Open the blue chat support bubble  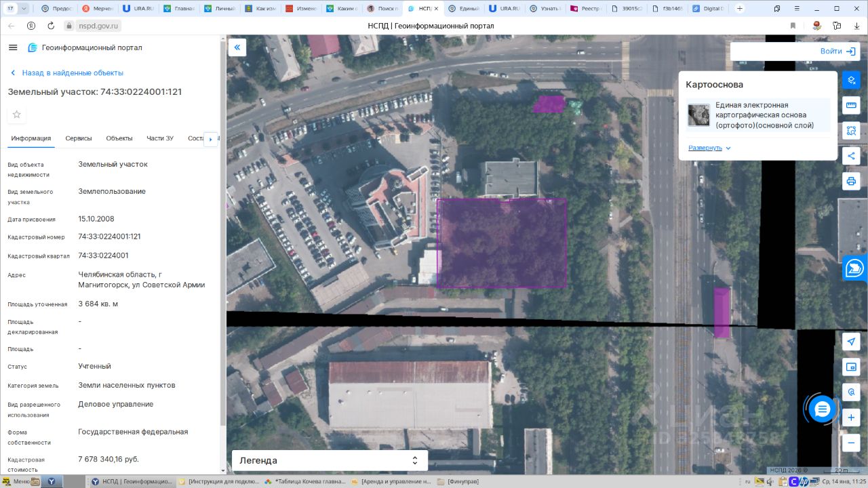point(822,409)
